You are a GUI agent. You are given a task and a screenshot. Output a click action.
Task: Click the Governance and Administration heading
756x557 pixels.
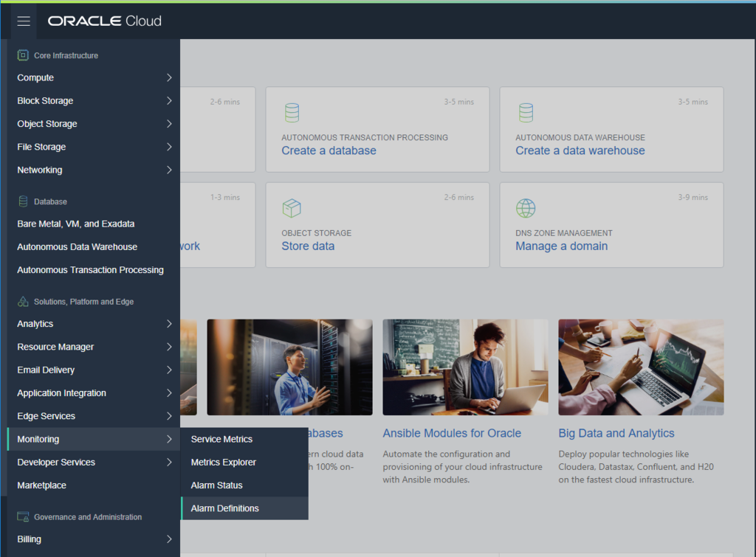(x=88, y=517)
